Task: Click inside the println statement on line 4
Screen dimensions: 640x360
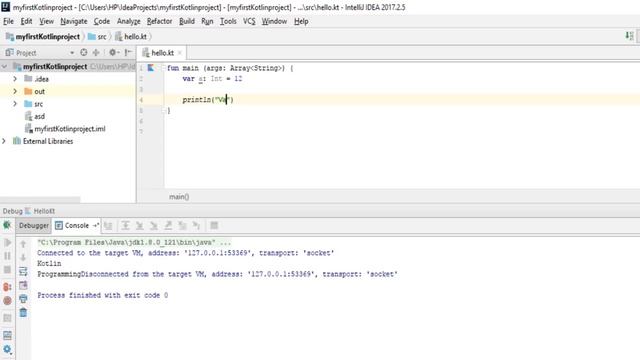Action: [x=208, y=100]
